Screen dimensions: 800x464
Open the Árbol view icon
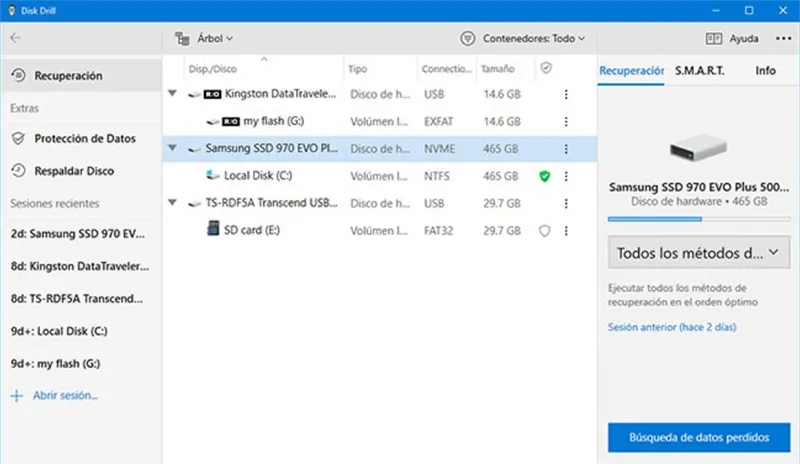[x=182, y=38]
